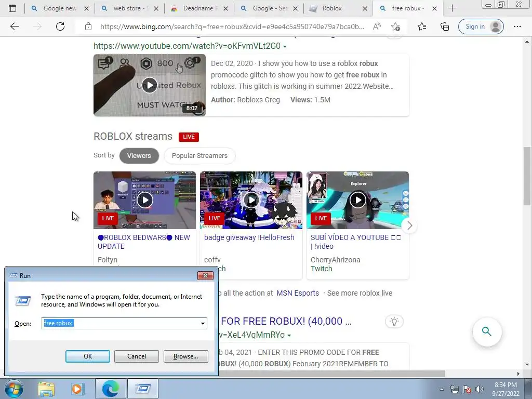Open Action Center flag icon
Image resolution: width=532 pixels, height=399 pixels.
point(467,389)
